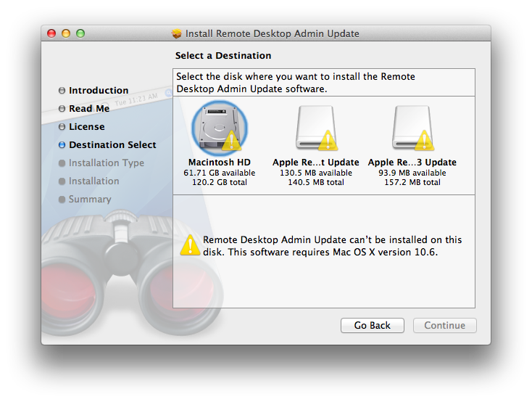The image size is (532, 402).
Task: Click the Read Me step
Action: tap(89, 108)
